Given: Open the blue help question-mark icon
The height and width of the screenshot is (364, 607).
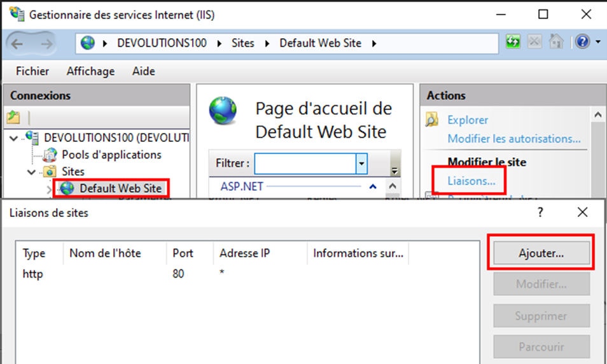Looking at the screenshot, I should coord(583,41).
